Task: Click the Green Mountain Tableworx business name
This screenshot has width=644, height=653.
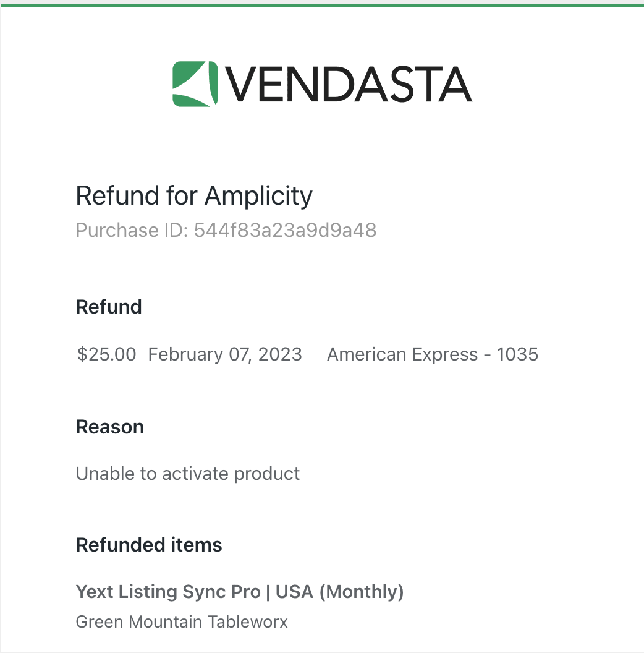Action: [x=182, y=621]
